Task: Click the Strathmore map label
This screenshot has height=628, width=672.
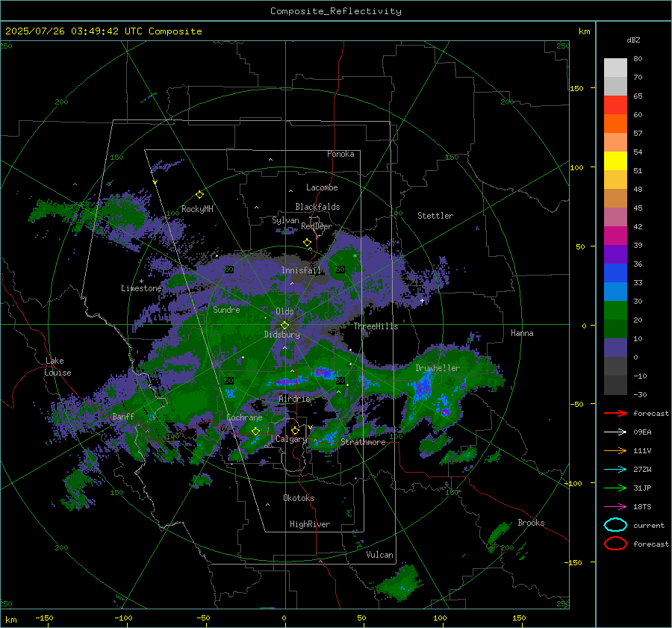Action: coord(363,442)
